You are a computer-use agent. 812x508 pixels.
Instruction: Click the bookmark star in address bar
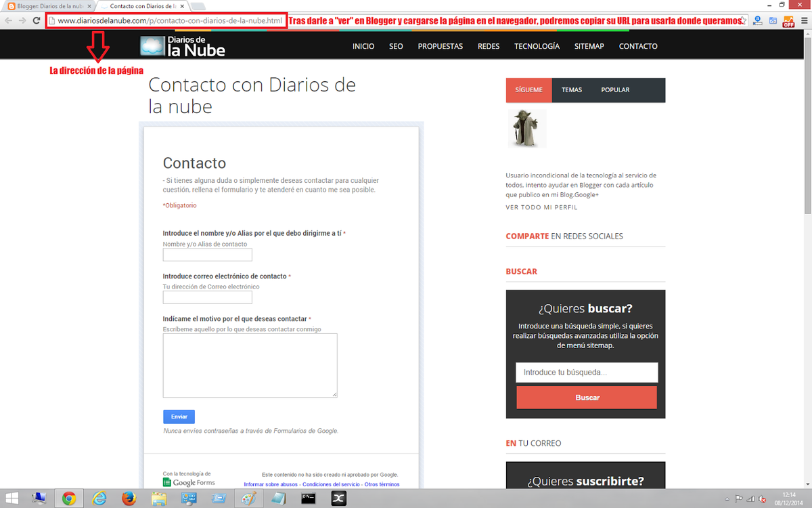click(744, 20)
